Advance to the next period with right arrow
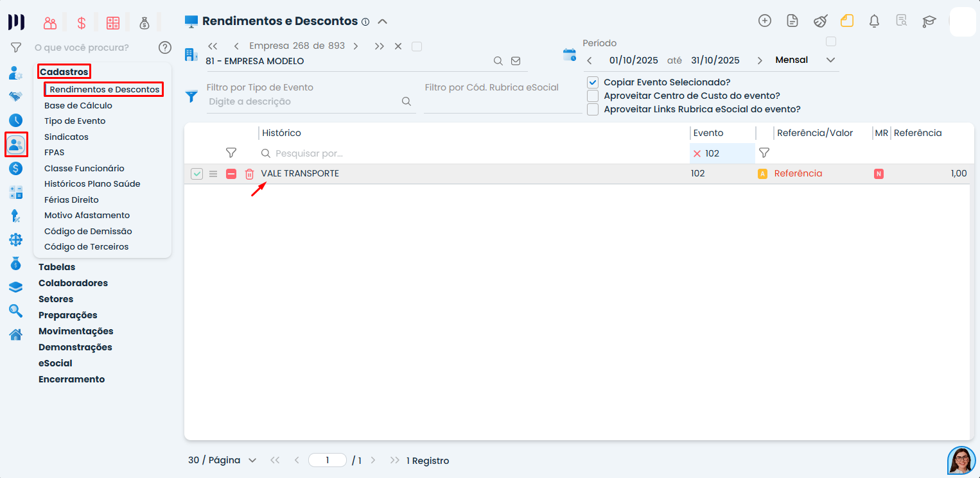 tap(760, 60)
